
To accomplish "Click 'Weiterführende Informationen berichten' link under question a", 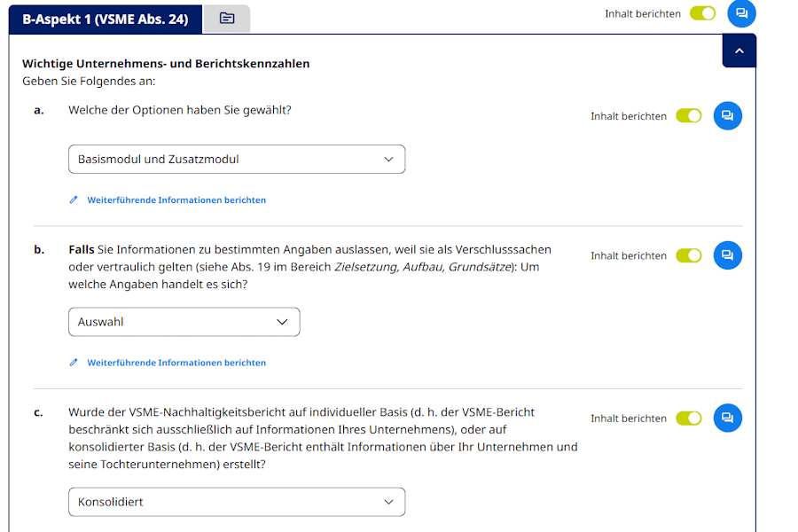I will click(x=176, y=200).
